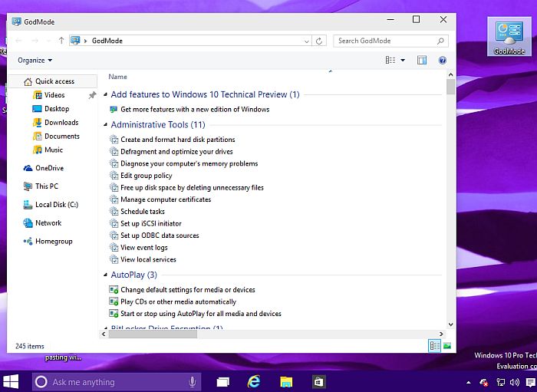The image size is (537, 392).
Task: Open the Organize dropdown menu
Action: 35,61
